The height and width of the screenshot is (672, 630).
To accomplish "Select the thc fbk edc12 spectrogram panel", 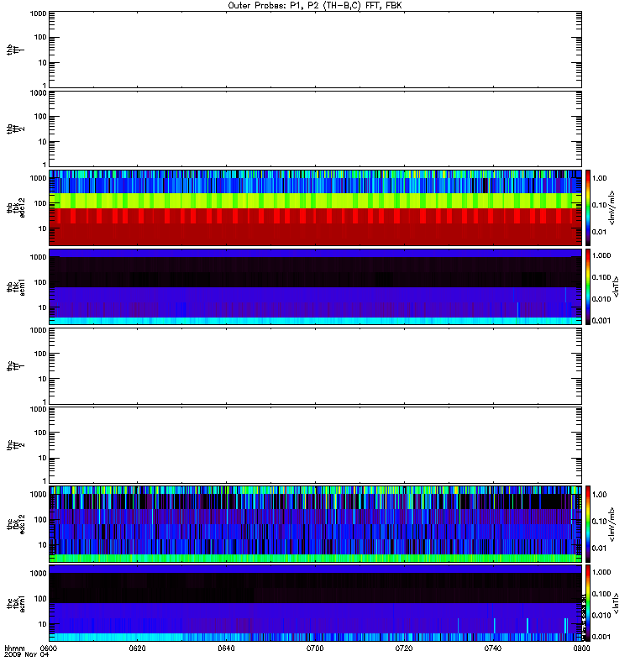I will [316, 523].
